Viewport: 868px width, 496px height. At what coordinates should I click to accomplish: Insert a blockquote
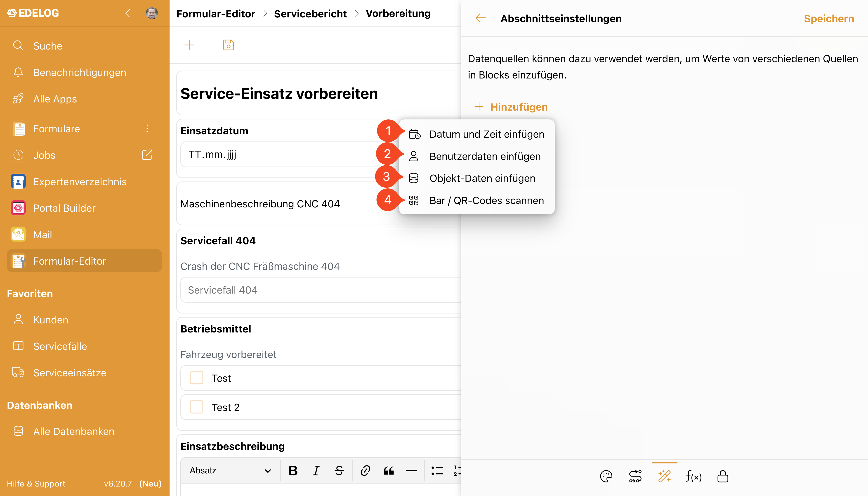point(388,470)
